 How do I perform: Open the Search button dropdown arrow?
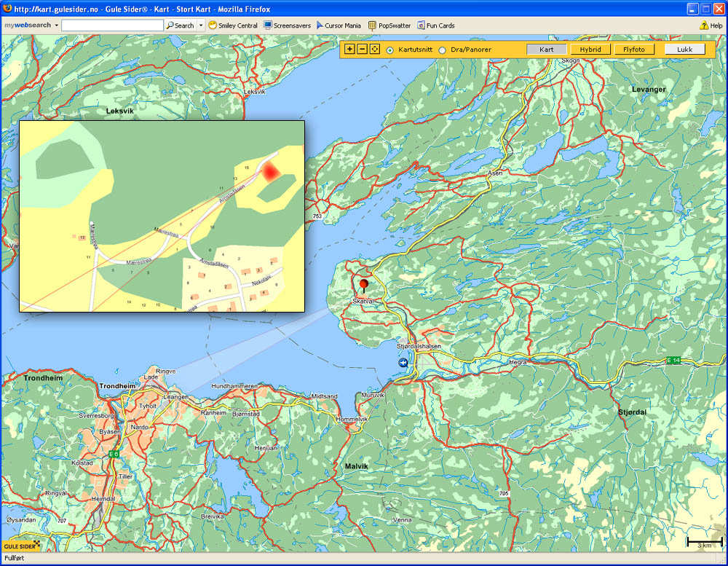point(201,25)
